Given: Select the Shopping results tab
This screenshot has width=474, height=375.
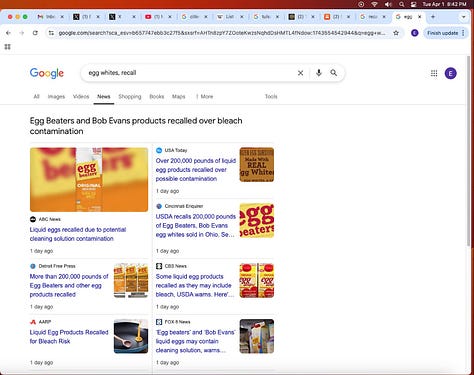Looking at the screenshot, I should tap(130, 96).
